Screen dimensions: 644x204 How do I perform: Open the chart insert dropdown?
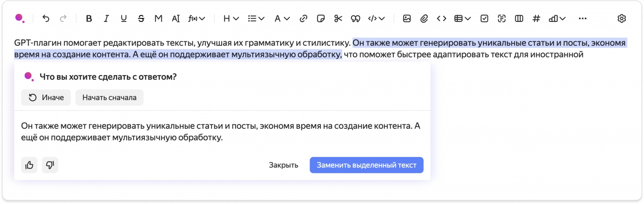[557, 18]
